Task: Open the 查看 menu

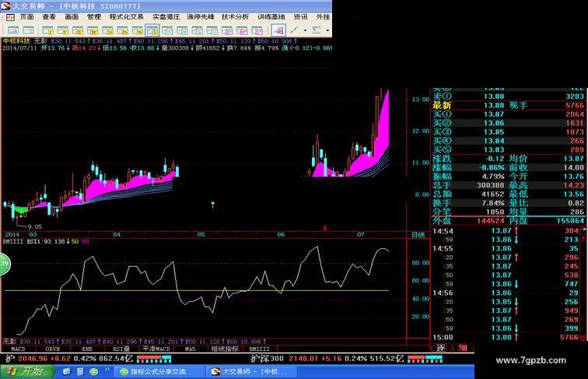Action: tap(49, 17)
